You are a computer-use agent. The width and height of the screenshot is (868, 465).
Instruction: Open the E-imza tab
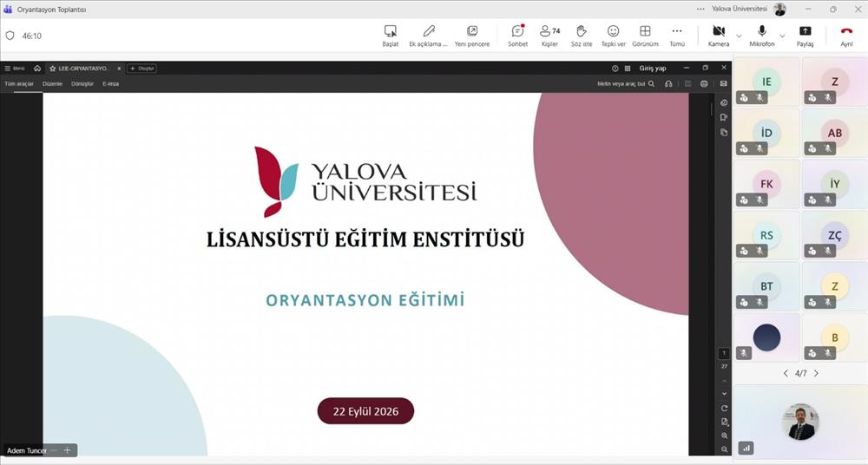[111, 84]
